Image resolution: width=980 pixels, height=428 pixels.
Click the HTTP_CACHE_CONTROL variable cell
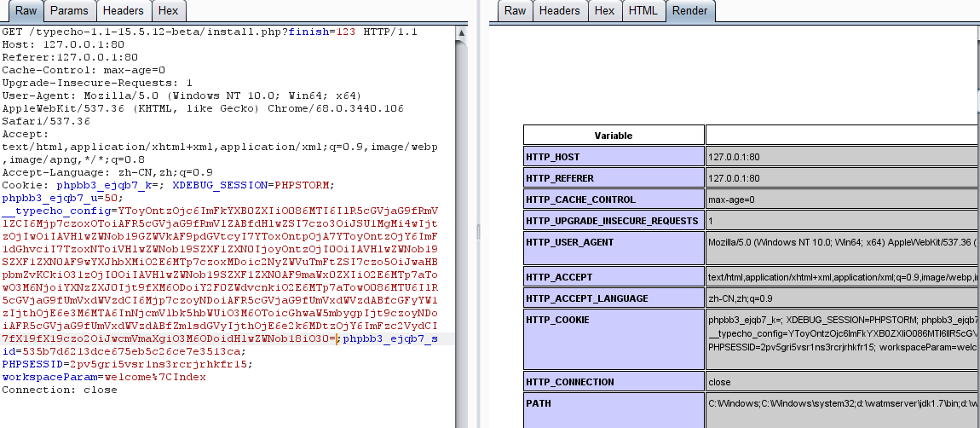(x=613, y=199)
